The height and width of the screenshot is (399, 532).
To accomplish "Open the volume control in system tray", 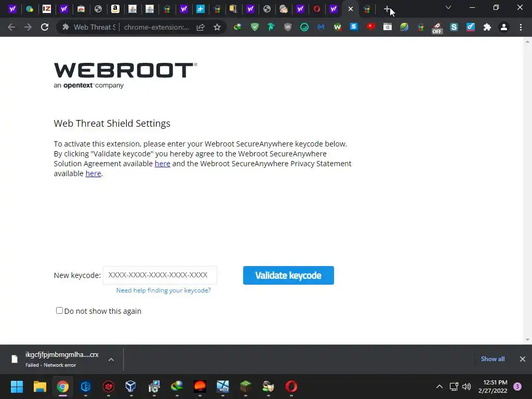I will click(x=467, y=387).
